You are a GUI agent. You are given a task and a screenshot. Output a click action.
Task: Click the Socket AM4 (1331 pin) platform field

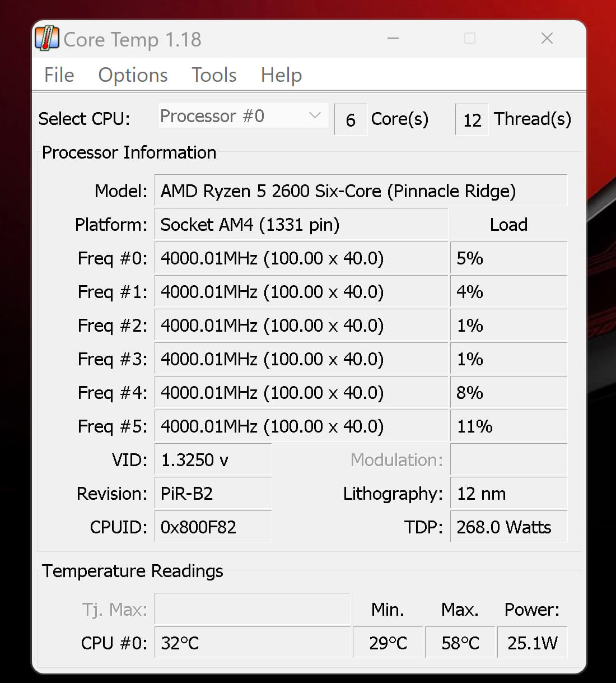tap(301, 224)
